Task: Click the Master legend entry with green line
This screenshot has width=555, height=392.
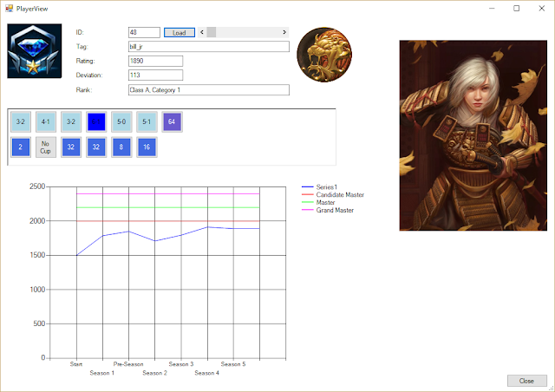Action: [318, 203]
